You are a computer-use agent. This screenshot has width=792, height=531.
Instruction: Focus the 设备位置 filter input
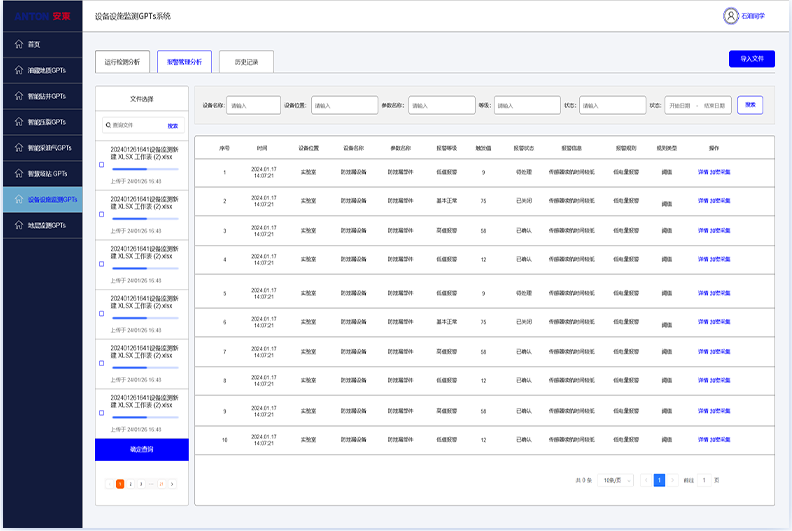(344, 105)
